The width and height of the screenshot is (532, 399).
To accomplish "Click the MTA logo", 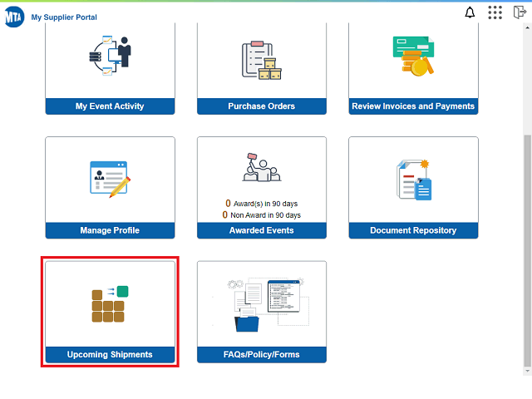I will (14, 17).
